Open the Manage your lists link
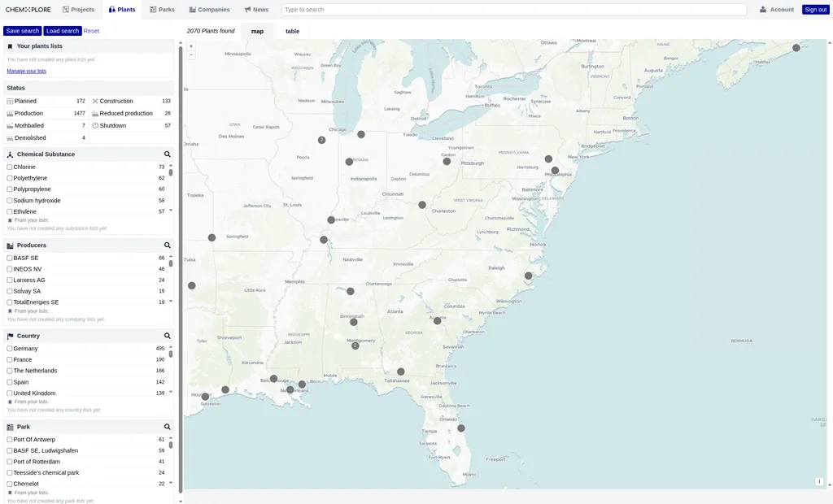 coord(27,72)
